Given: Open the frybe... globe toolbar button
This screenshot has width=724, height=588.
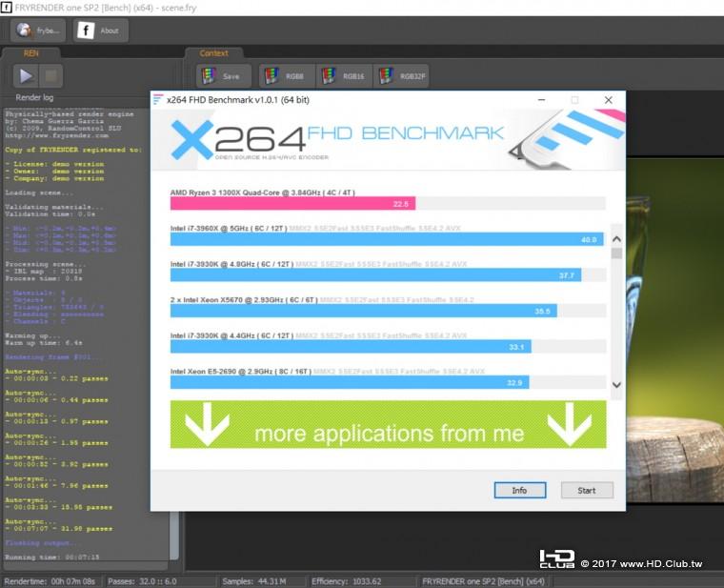Looking at the screenshot, I should tap(38, 30).
